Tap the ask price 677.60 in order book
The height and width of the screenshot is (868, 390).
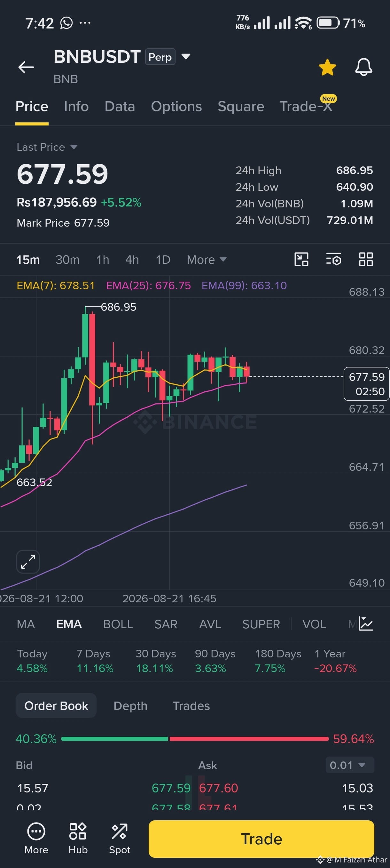point(218,788)
